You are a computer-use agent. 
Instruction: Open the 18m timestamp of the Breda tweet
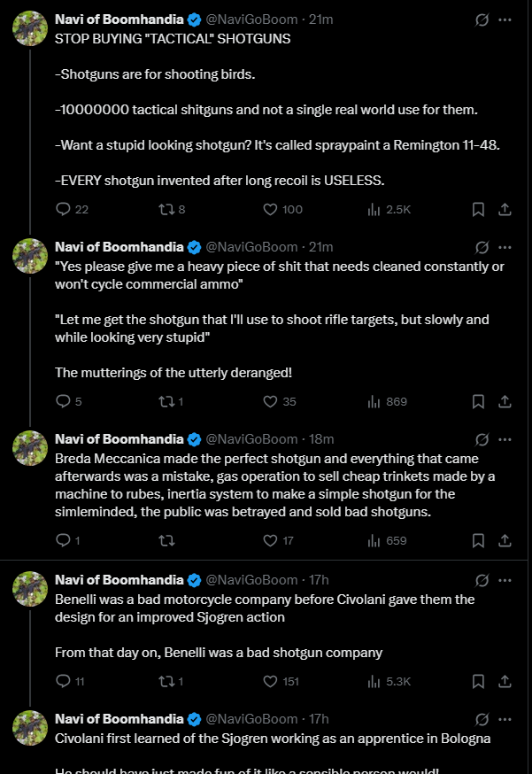[x=321, y=439]
